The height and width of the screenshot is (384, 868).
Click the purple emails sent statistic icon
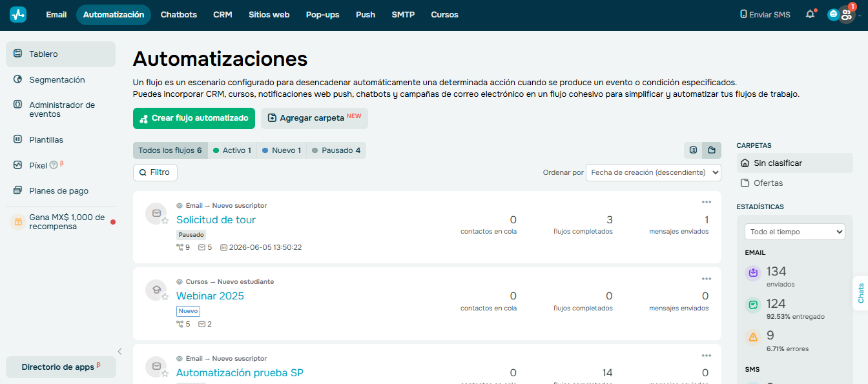(x=753, y=273)
